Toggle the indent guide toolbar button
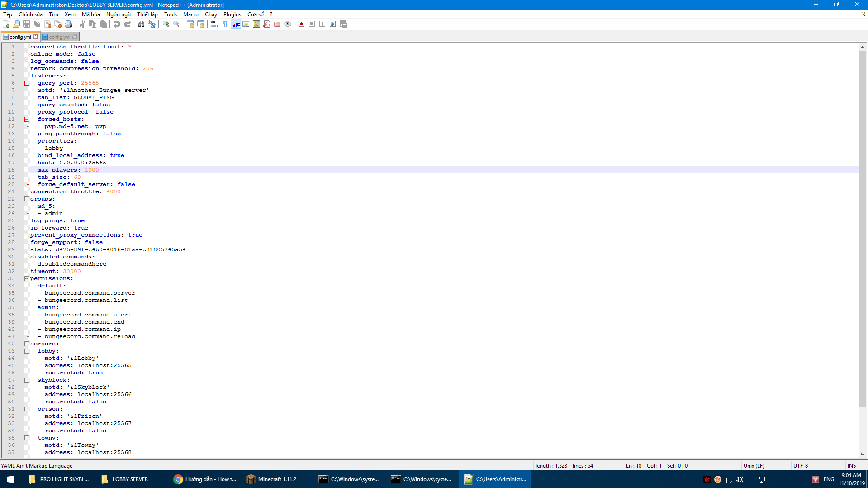Image resolution: width=868 pixels, height=488 pixels. pyautogui.click(x=236, y=24)
